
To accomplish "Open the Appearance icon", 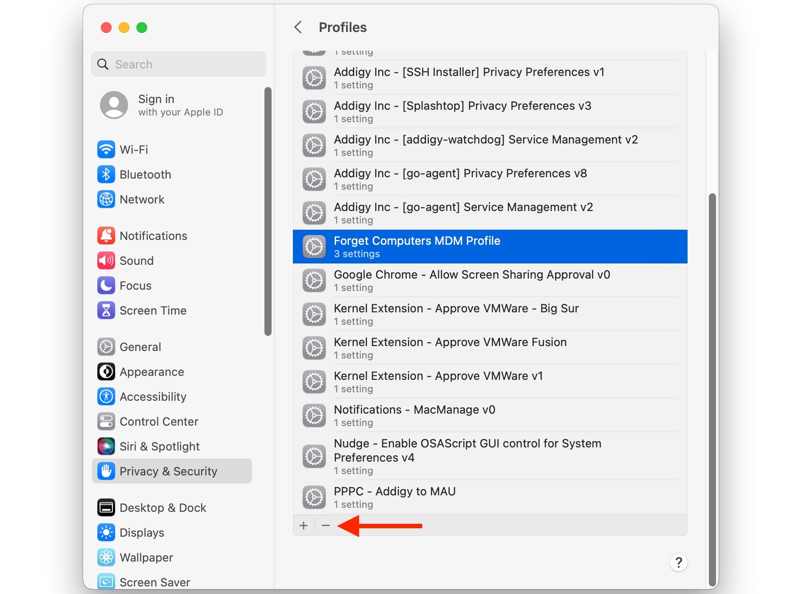I will 106,372.
